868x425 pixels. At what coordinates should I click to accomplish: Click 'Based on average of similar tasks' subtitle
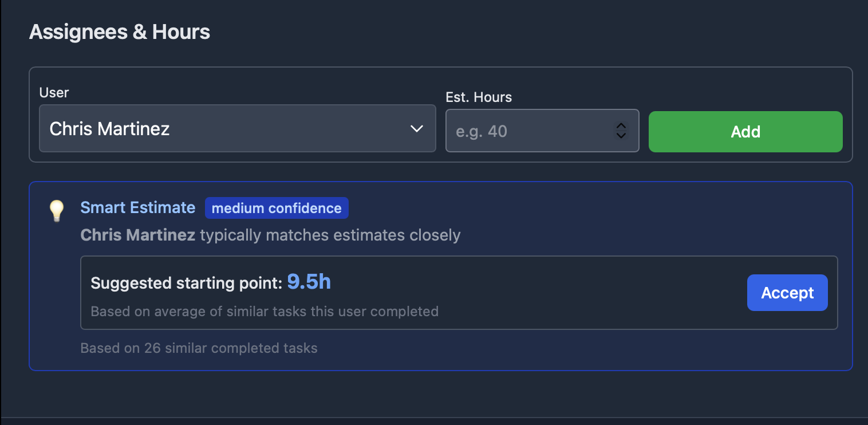[x=265, y=311]
